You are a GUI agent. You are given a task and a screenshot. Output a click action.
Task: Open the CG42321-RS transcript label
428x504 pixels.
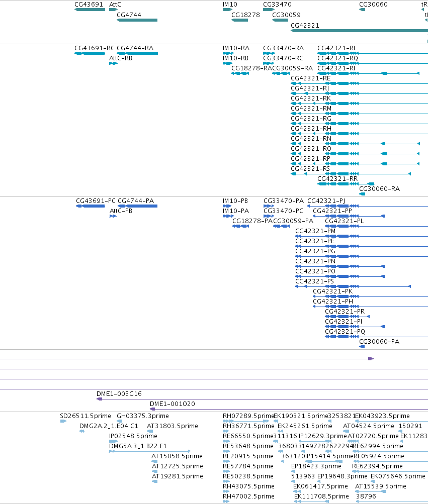pyautogui.click(x=310, y=169)
